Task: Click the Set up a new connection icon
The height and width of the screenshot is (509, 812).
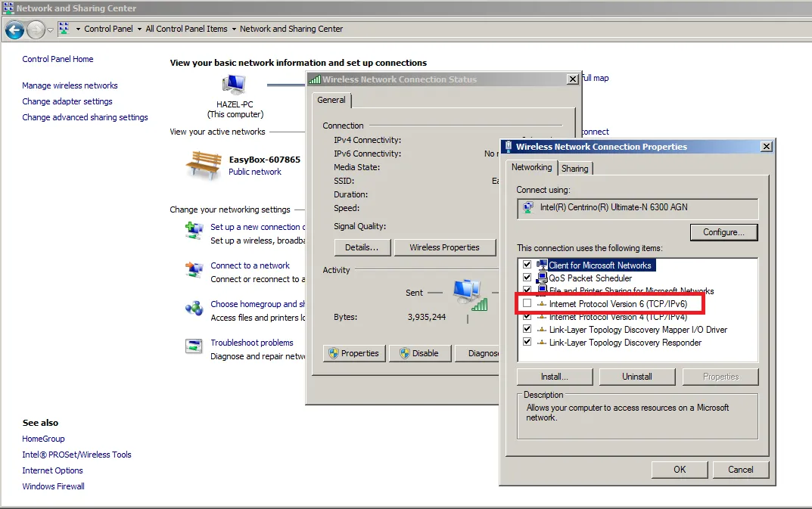Action: coord(194,230)
